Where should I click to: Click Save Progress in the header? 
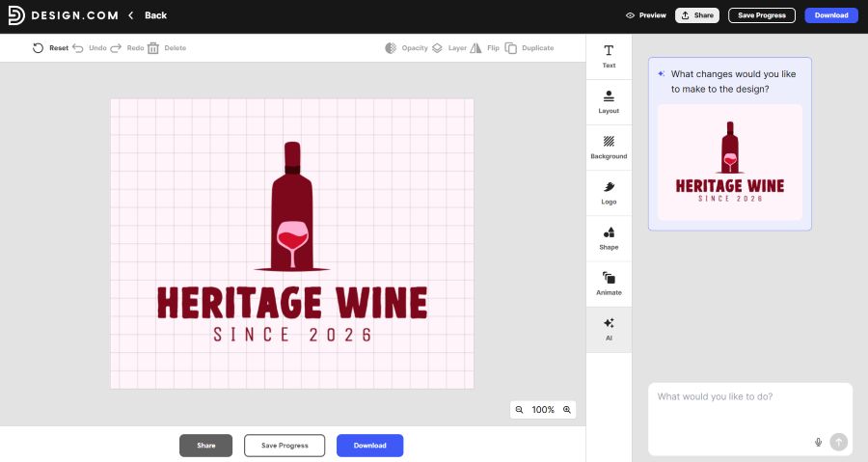[762, 15]
